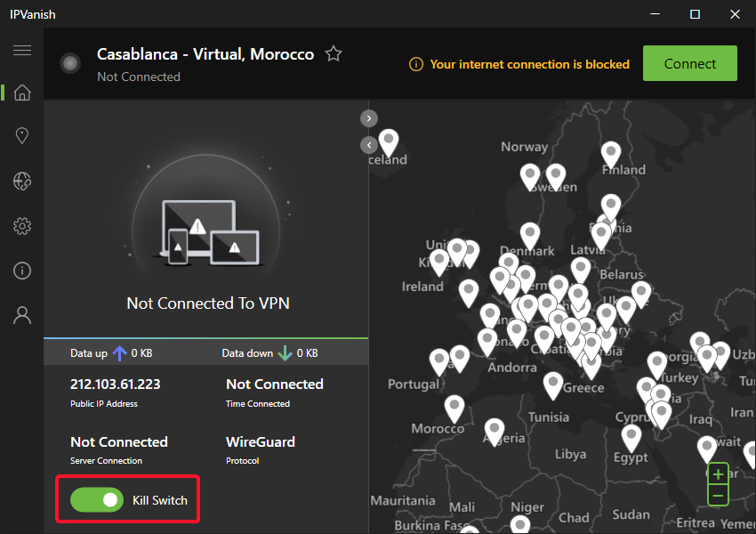This screenshot has width=756, height=534.
Task: Select the Iceland map pin
Action: tap(389, 142)
